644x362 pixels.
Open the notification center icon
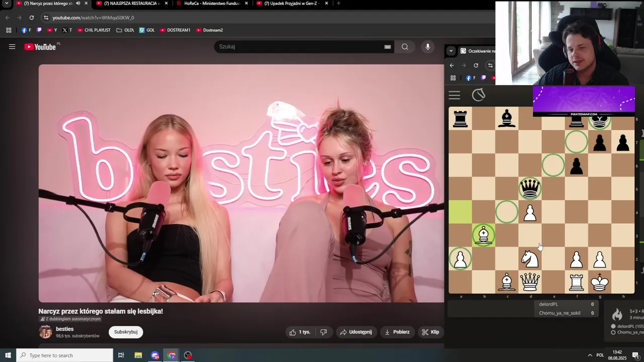(635, 355)
